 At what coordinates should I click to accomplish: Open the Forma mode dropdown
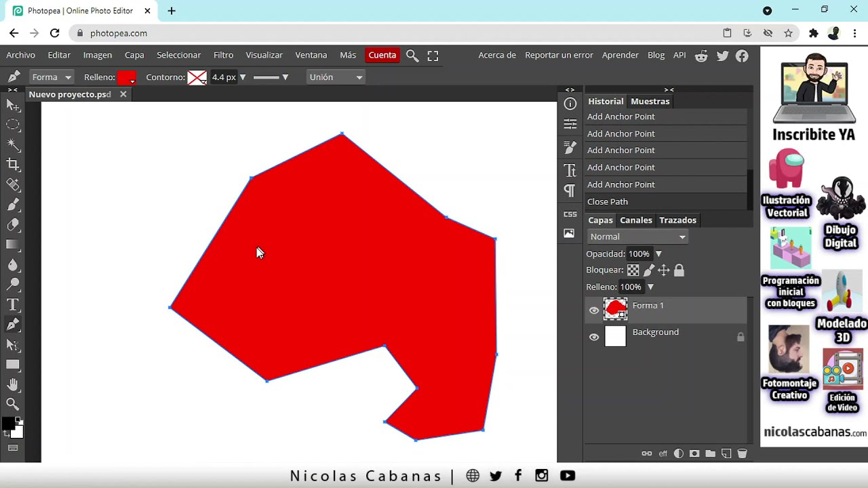pyautogui.click(x=52, y=77)
